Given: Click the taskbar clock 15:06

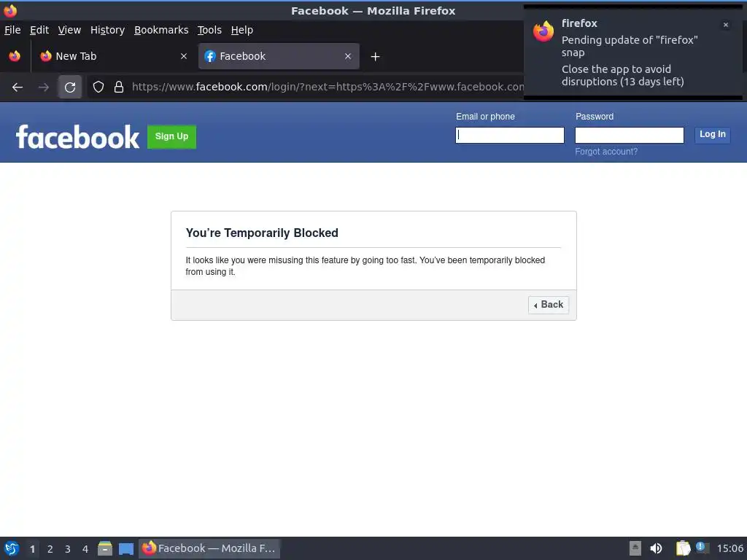Looking at the screenshot, I should 729,548.
